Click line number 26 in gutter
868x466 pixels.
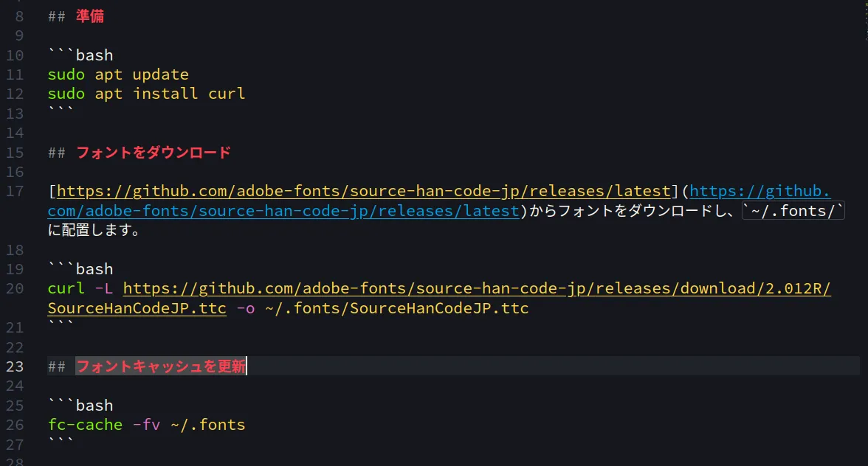pos(15,425)
